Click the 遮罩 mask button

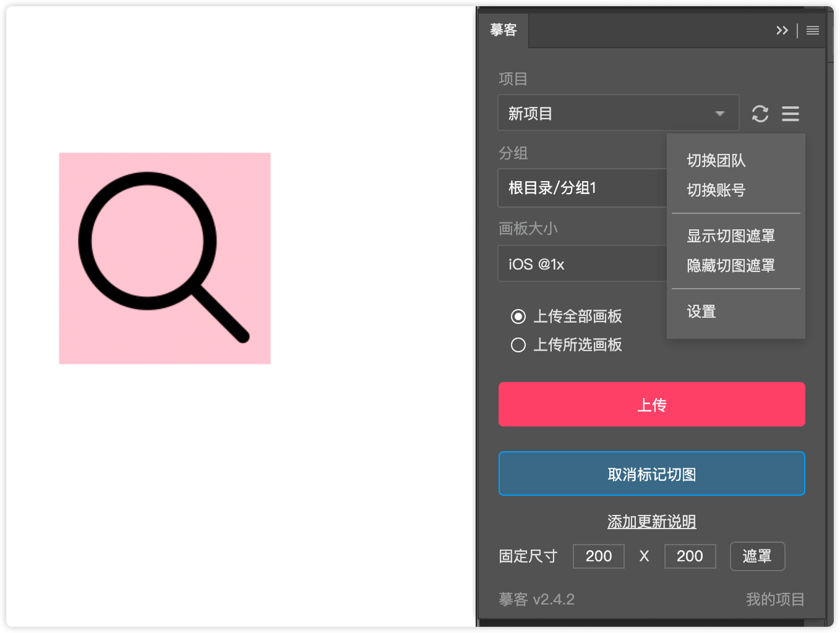(x=757, y=556)
